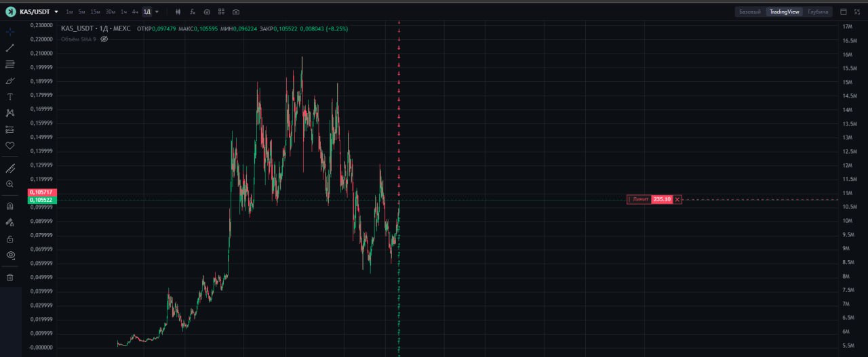868x357 pixels.
Task: Switch to the 5м timeframe
Action: pyautogui.click(x=81, y=12)
